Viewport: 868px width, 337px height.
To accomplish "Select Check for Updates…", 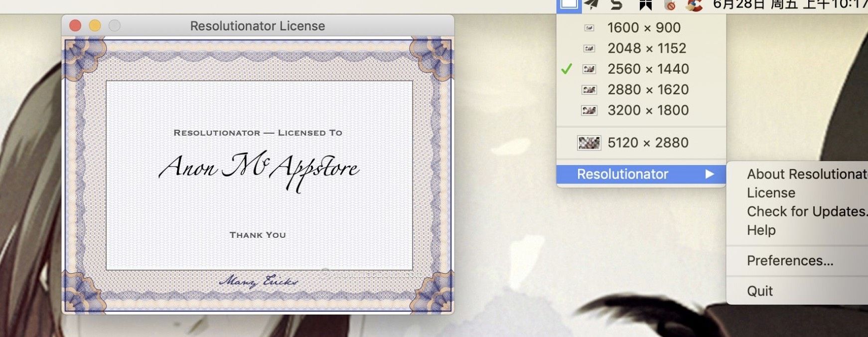I will [797, 212].
